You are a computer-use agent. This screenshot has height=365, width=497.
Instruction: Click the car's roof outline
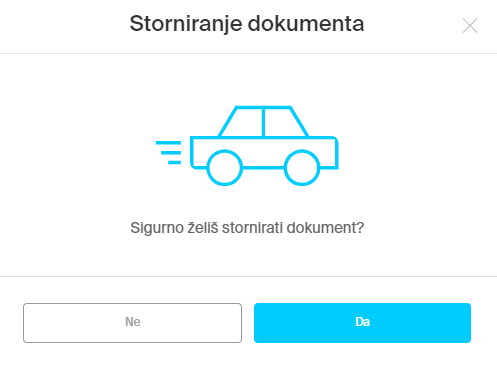point(263,107)
